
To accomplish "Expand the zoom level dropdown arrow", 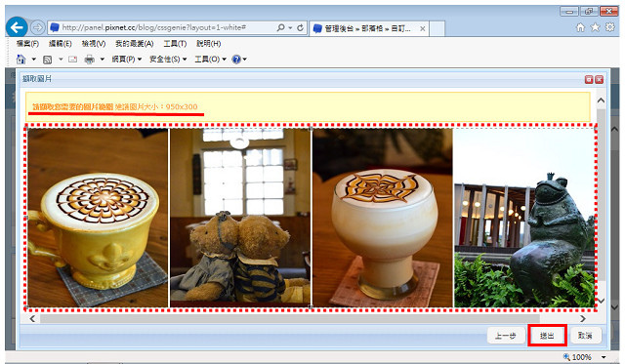I will pyautogui.click(x=604, y=357).
